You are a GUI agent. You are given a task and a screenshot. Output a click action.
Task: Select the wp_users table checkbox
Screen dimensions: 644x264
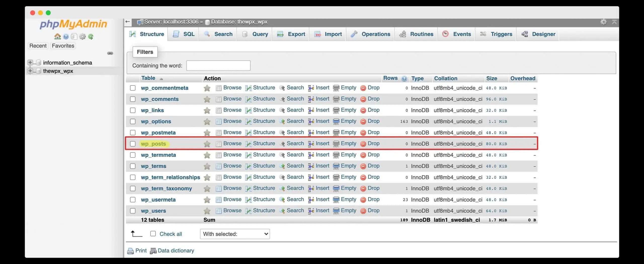133,211
